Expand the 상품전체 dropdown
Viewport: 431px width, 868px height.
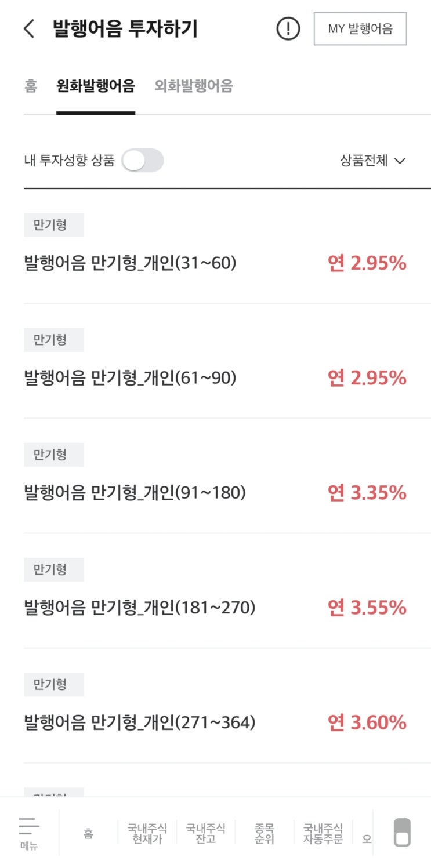(373, 161)
